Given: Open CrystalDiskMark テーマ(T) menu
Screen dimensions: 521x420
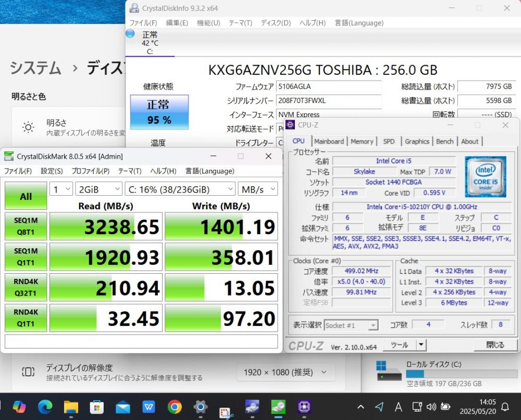Looking at the screenshot, I should (x=130, y=171).
